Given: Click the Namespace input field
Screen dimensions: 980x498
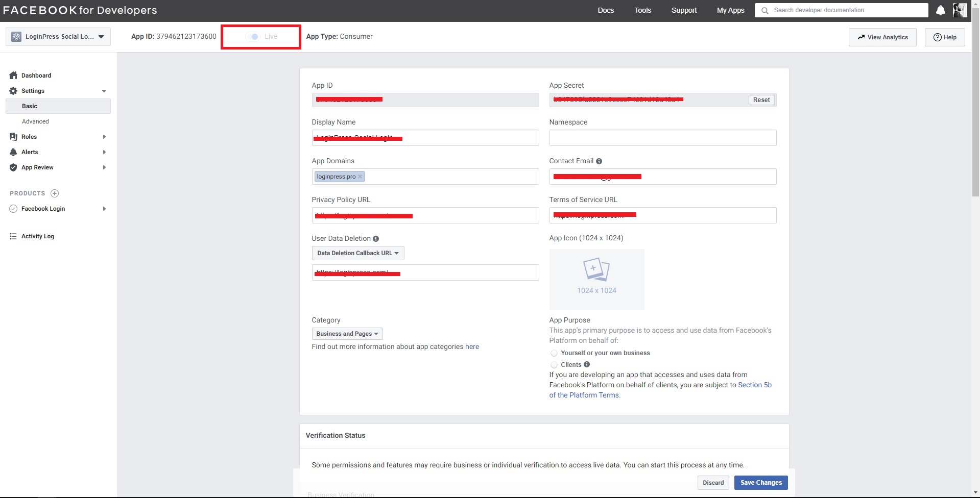Looking at the screenshot, I should pyautogui.click(x=663, y=138).
